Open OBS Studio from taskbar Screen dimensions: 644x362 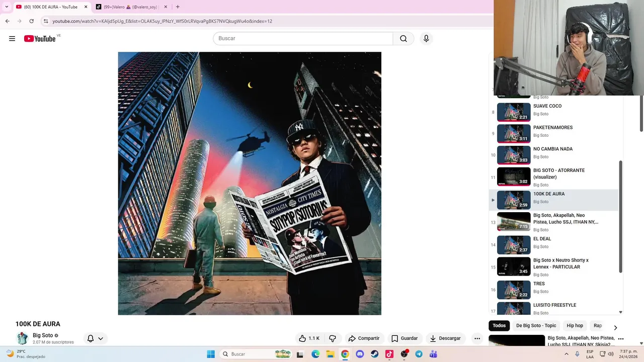[404, 354]
